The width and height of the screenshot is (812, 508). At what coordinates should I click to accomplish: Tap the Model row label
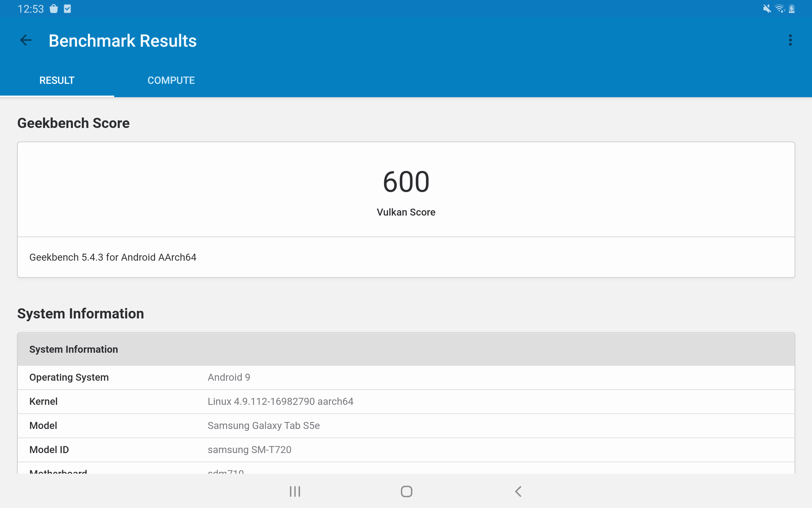click(43, 426)
